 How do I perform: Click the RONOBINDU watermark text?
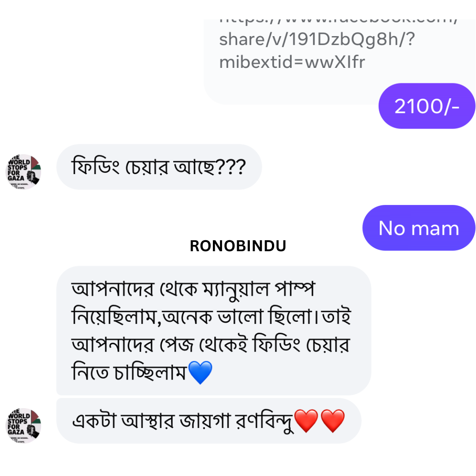point(238,246)
